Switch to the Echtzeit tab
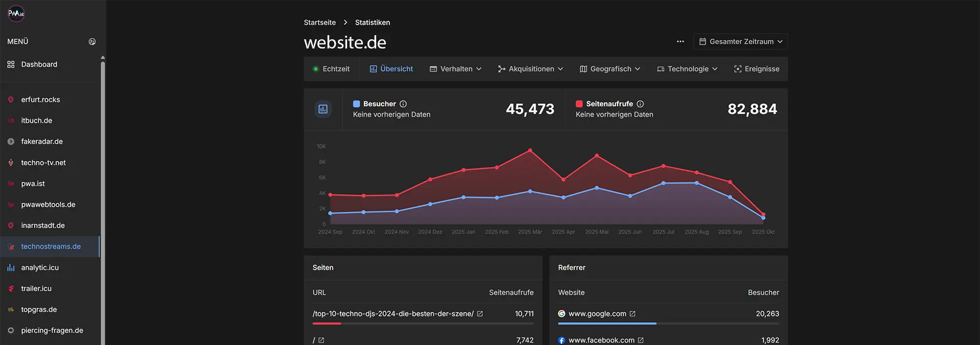The height and width of the screenshot is (345, 980). tap(331, 69)
